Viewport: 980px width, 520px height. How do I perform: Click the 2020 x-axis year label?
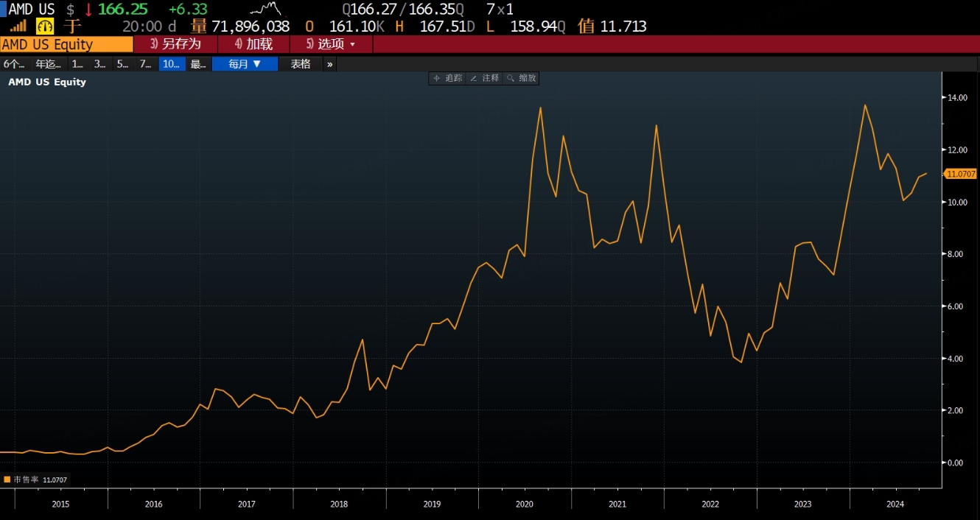[525, 504]
